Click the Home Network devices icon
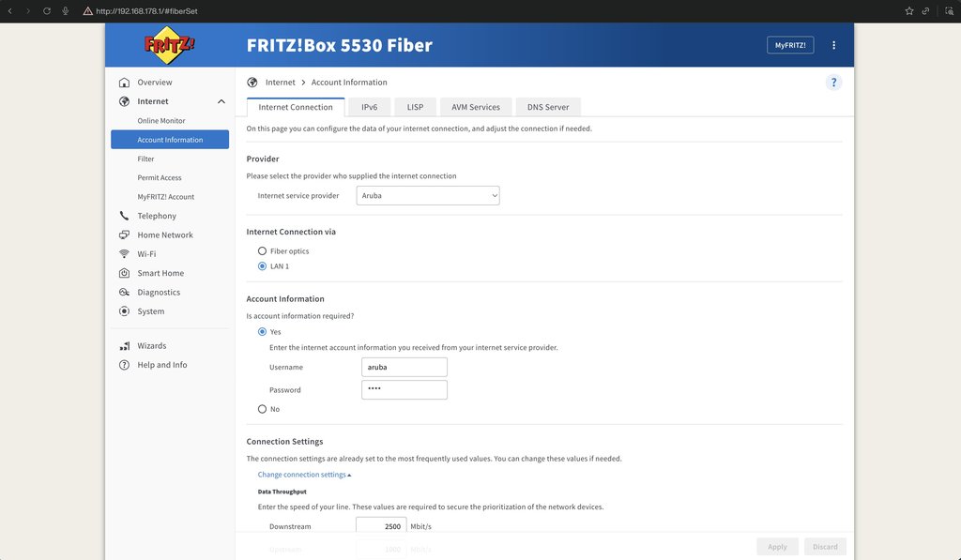 (x=125, y=235)
